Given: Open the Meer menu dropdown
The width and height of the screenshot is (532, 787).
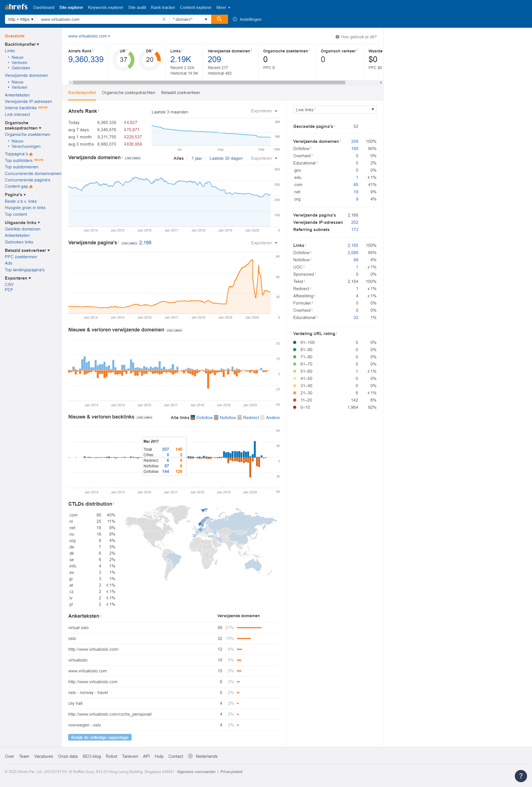Looking at the screenshot, I should tap(223, 7).
